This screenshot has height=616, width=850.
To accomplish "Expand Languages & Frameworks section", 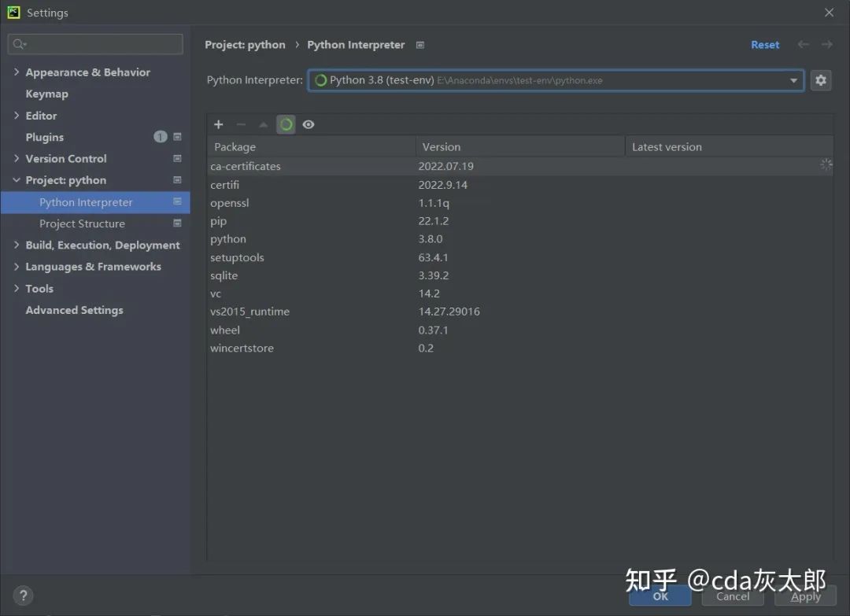I will point(17,267).
